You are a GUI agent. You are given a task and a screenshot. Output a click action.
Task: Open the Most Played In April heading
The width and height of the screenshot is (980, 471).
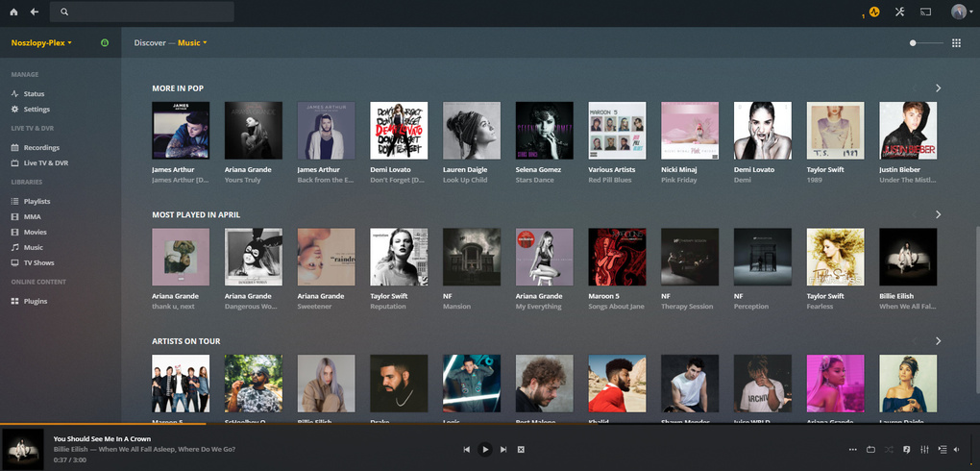pos(196,215)
